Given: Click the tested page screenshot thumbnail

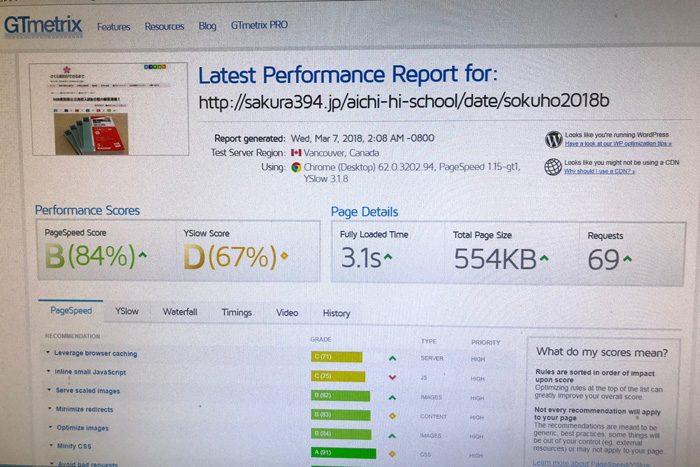Looking at the screenshot, I should (x=106, y=108).
